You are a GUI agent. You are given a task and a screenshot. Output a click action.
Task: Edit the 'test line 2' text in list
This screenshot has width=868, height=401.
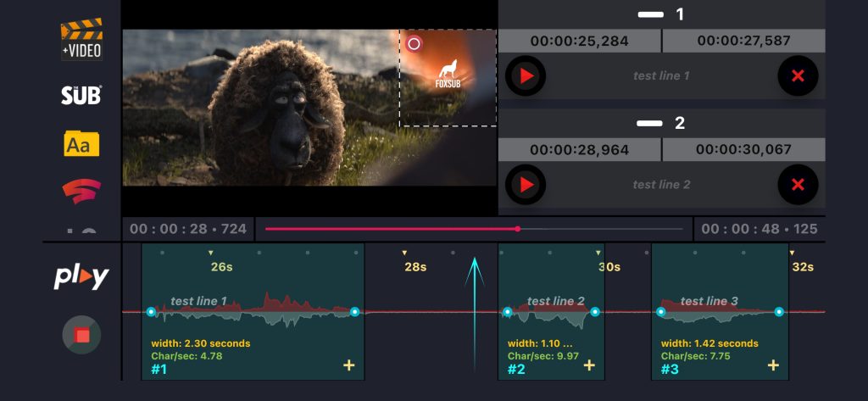coord(661,185)
